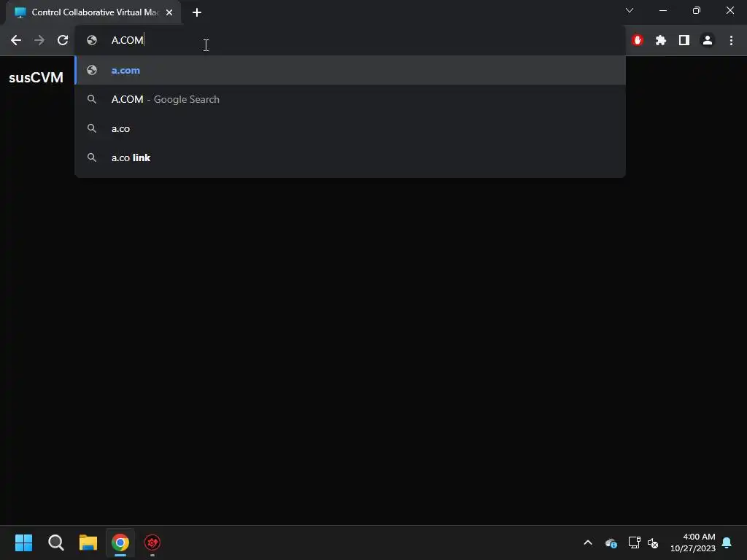Image resolution: width=747 pixels, height=560 pixels.
Task: Reload the page with the refresh icon
Action: (63, 41)
